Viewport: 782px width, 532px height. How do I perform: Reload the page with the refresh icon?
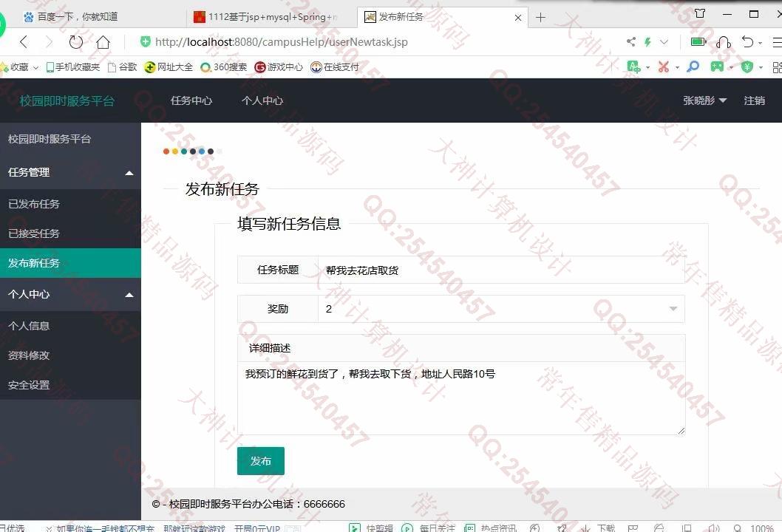click(x=76, y=42)
